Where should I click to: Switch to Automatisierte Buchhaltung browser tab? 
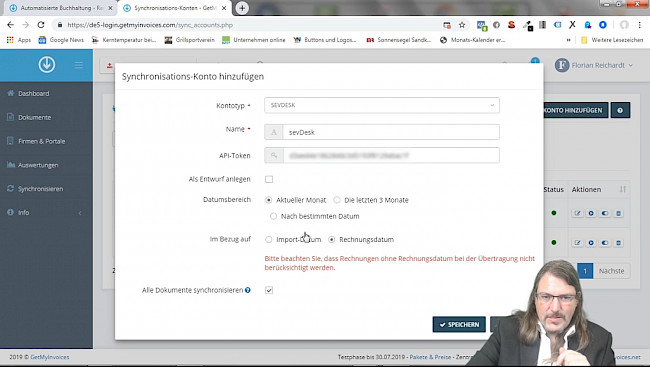pos(61,8)
